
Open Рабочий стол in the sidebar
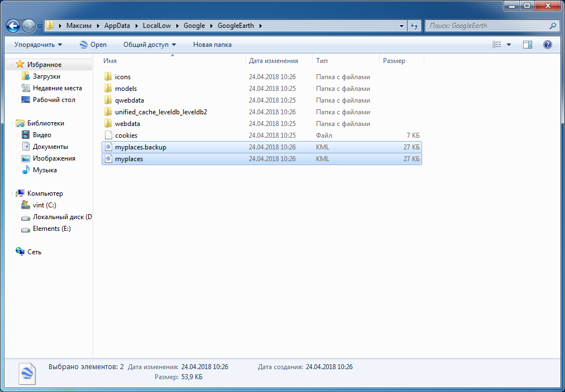pyautogui.click(x=54, y=100)
